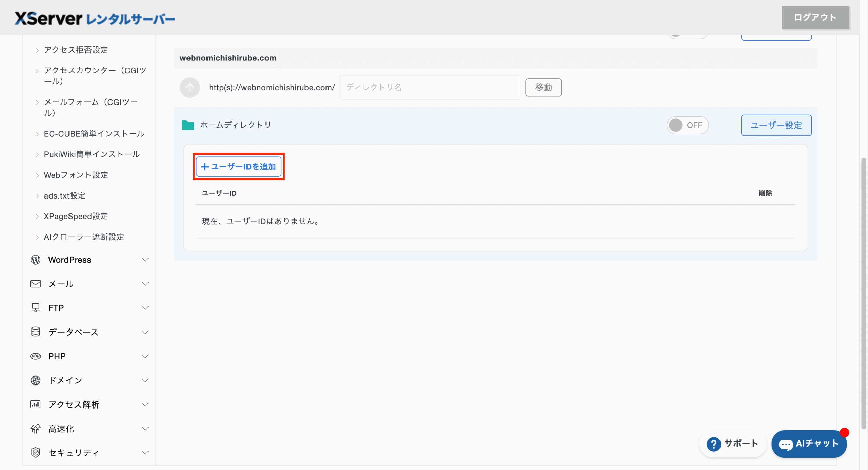Open アクセスカウンター（CGIツール）menu item
Screen dimensions: 868x470
pos(95,76)
